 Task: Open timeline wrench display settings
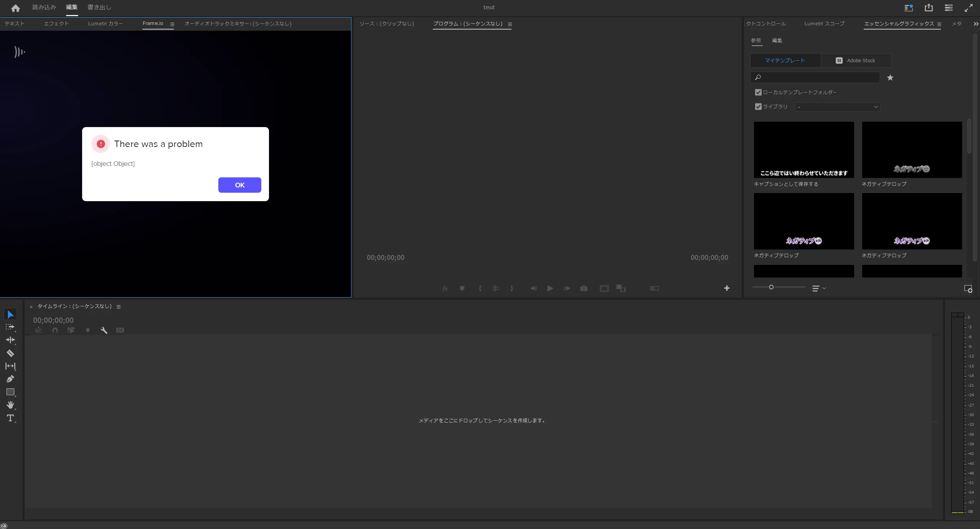click(104, 330)
